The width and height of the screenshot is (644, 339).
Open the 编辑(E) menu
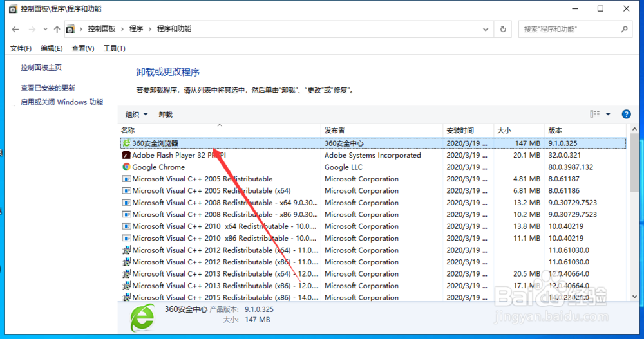tap(52, 48)
